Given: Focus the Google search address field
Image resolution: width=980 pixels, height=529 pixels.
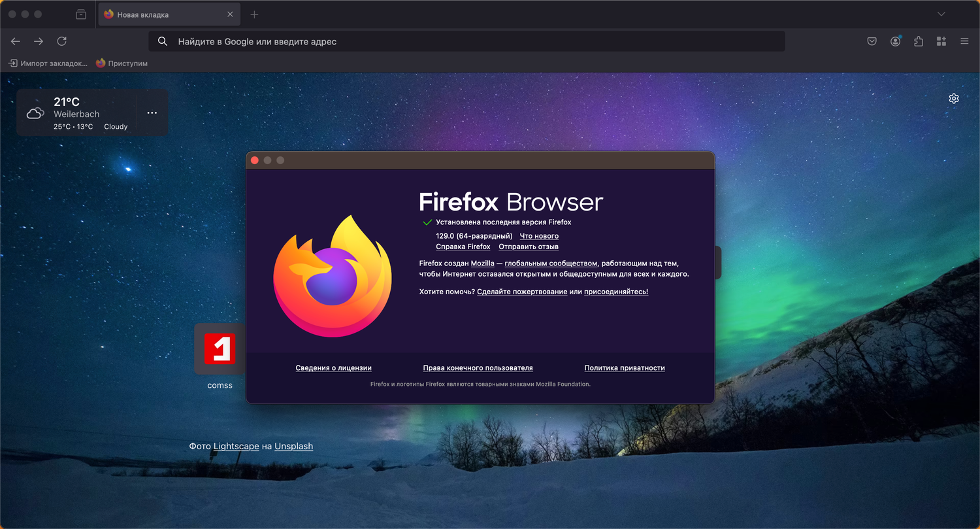Looking at the screenshot, I should click(x=466, y=41).
